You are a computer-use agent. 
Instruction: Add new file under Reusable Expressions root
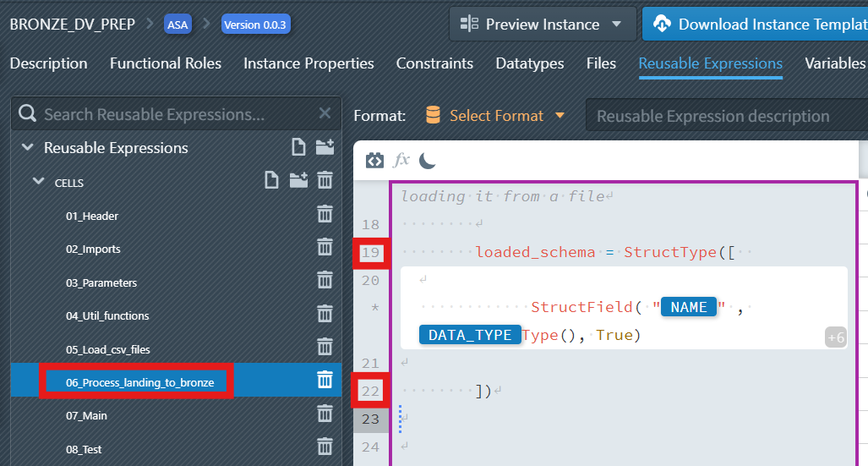tap(298, 147)
